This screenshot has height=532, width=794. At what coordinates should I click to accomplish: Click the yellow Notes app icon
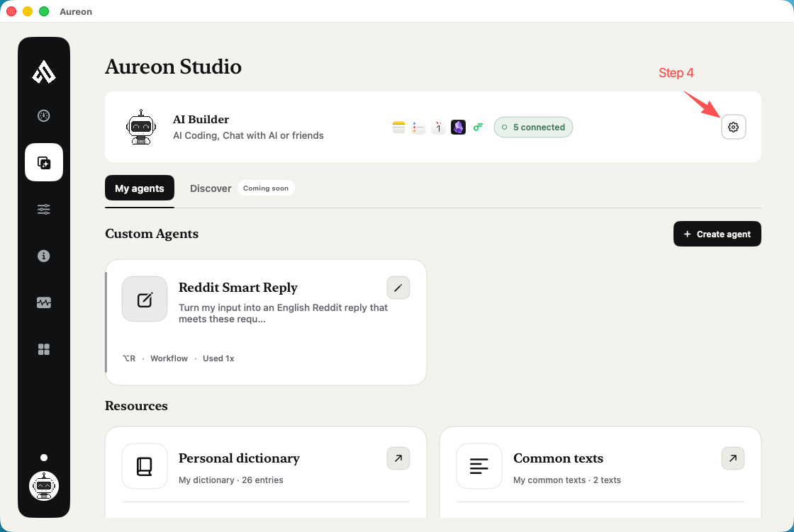click(399, 127)
